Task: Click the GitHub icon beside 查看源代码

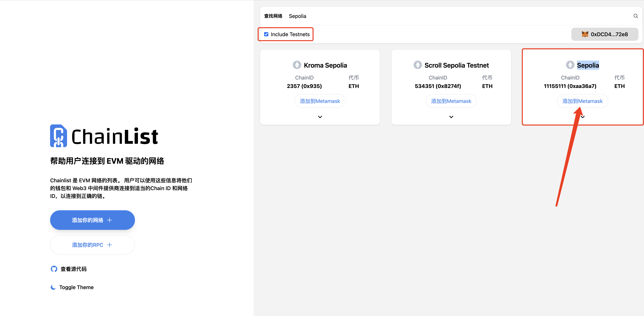Action: [x=54, y=269]
